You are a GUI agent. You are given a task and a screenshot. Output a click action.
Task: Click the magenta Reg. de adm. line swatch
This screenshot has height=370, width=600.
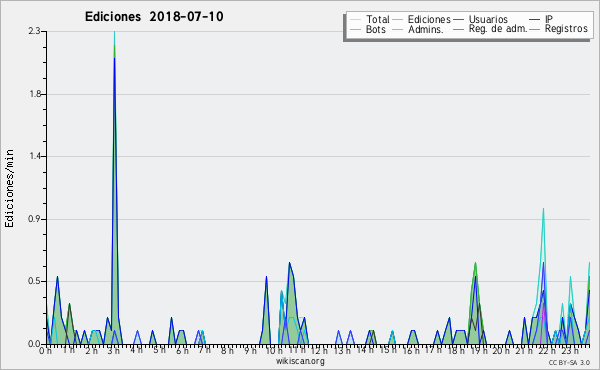458,29
